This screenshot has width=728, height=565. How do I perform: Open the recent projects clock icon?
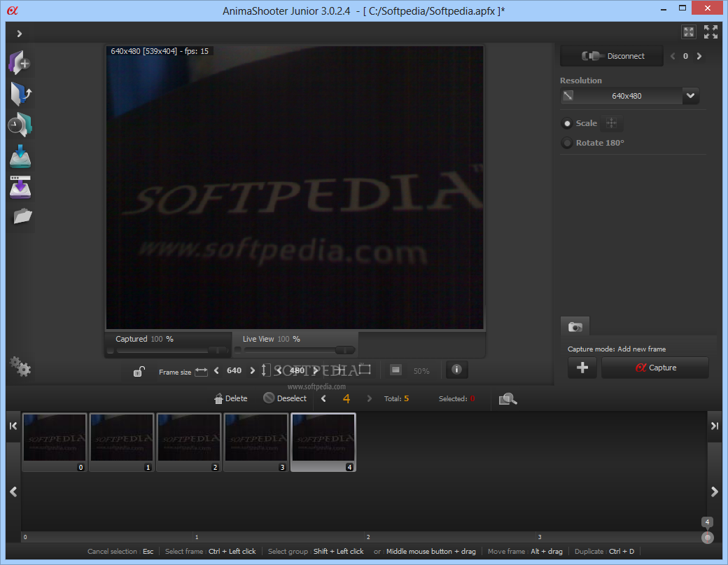tap(20, 125)
